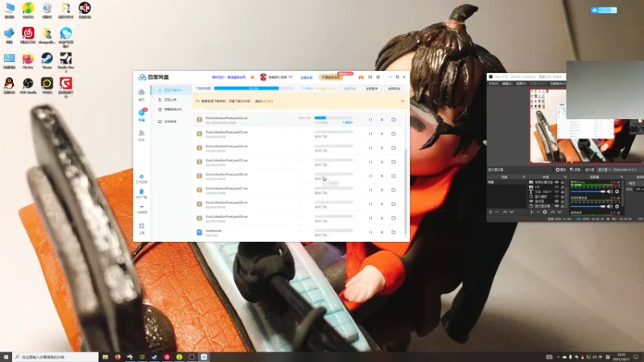Click the golden open membership button
The image size is (644, 362).
[331, 77]
